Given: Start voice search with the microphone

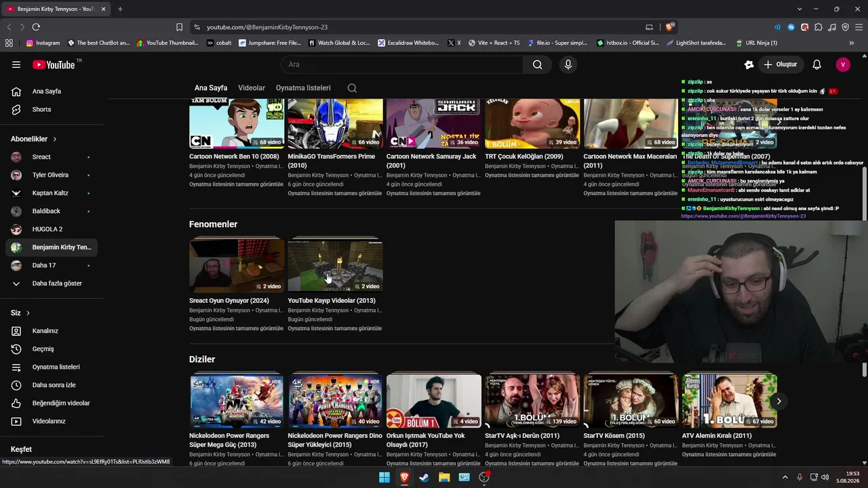Looking at the screenshot, I should [568, 64].
